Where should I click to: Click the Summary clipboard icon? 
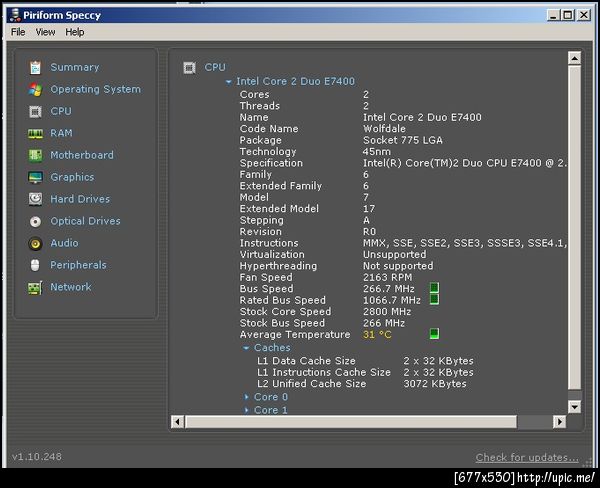(x=35, y=67)
